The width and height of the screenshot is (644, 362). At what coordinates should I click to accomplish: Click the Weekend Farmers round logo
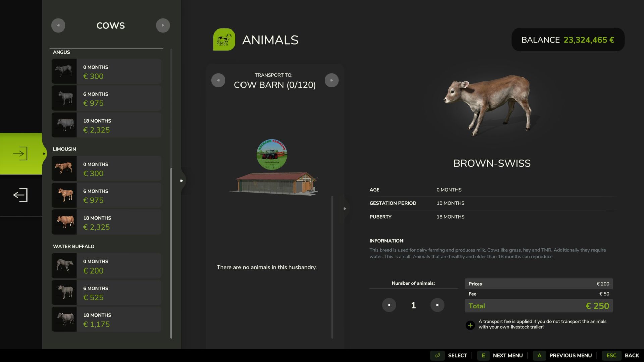(272, 155)
